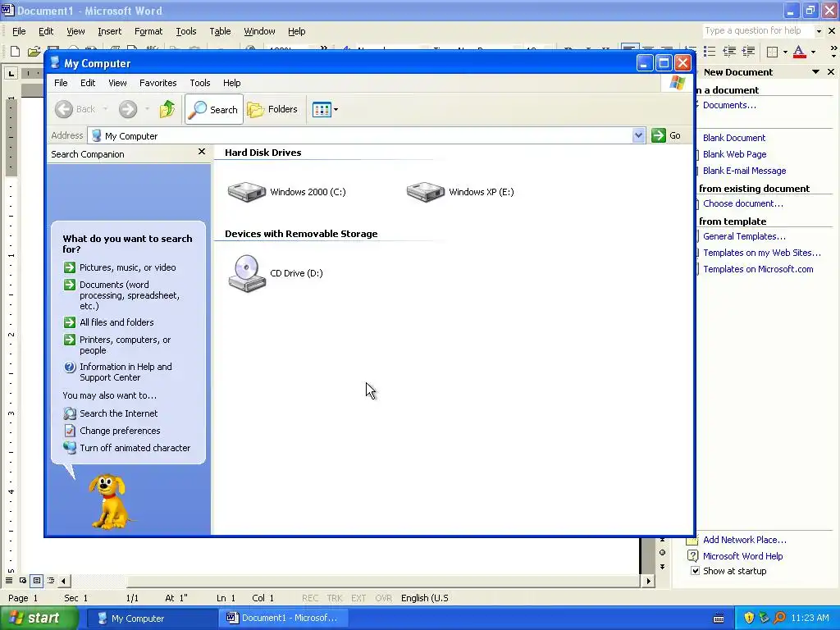
Task: Show the Folders pane
Action: click(272, 109)
